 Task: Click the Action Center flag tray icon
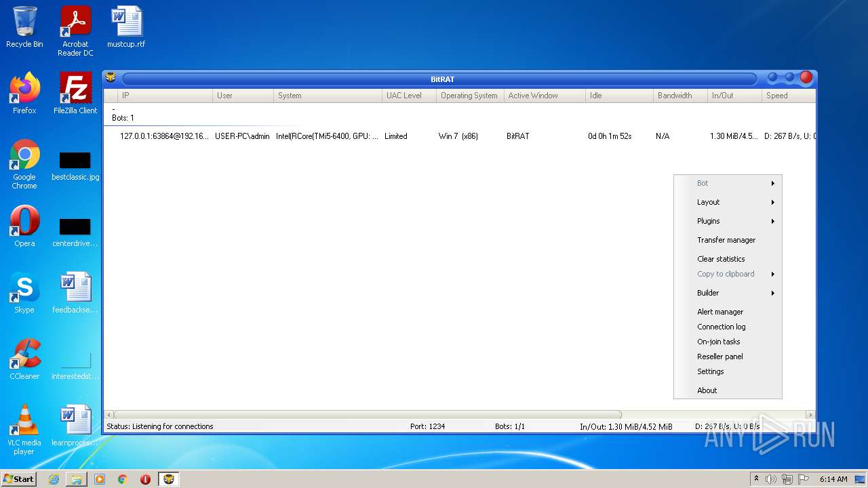click(x=803, y=479)
